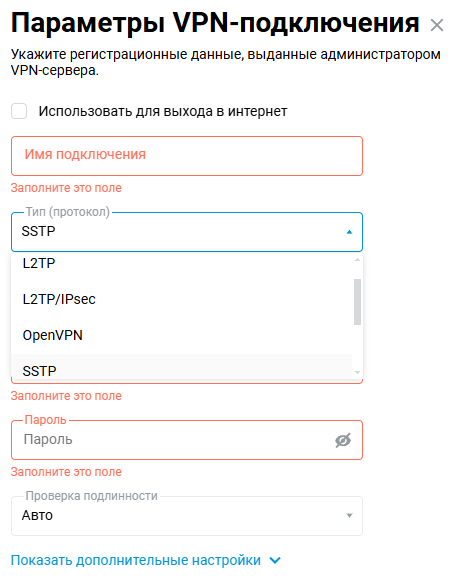Click scroll-up arrow of protocol list
This screenshot has height=579, width=453.
(357, 260)
